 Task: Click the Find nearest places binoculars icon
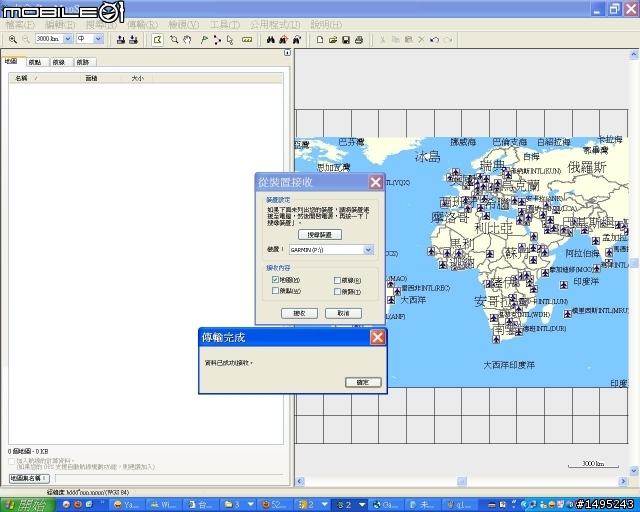[x=284, y=40]
